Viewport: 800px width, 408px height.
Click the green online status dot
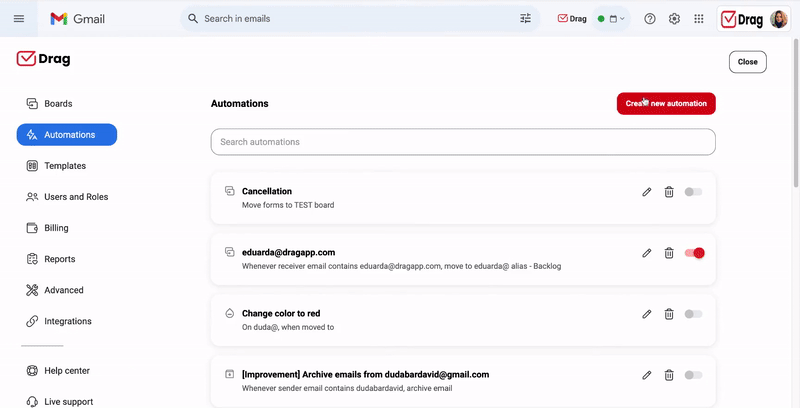pos(601,19)
